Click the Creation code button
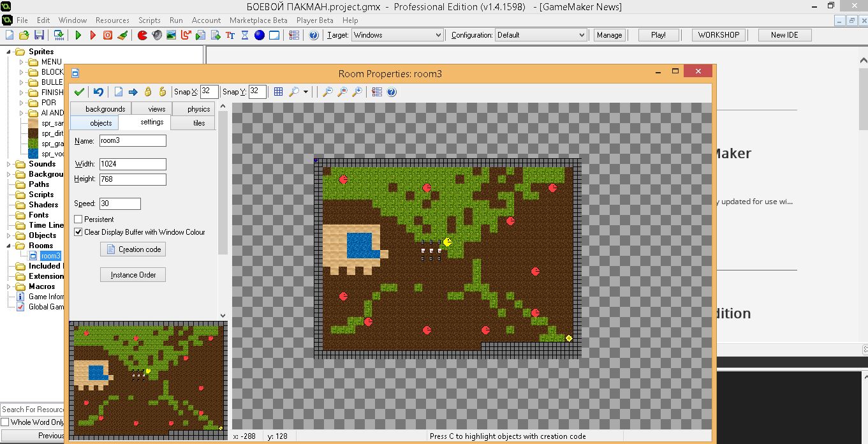This screenshot has width=868, height=444. (133, 249)
